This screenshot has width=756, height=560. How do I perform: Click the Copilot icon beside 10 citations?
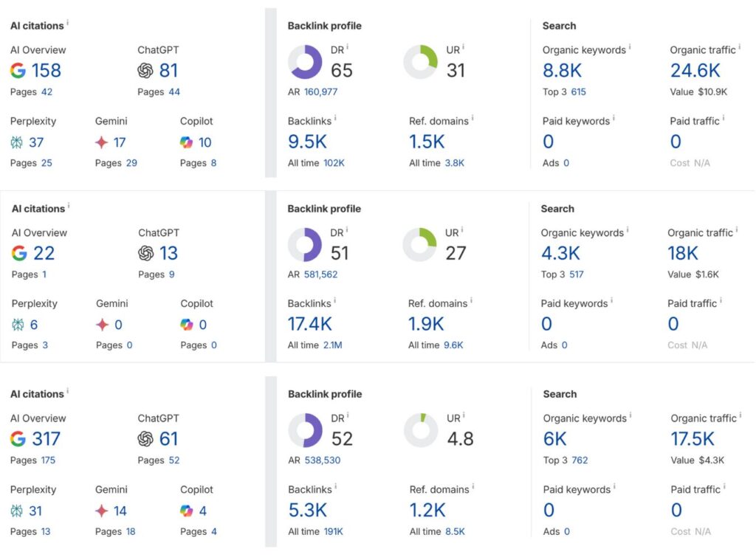point(187,142)
